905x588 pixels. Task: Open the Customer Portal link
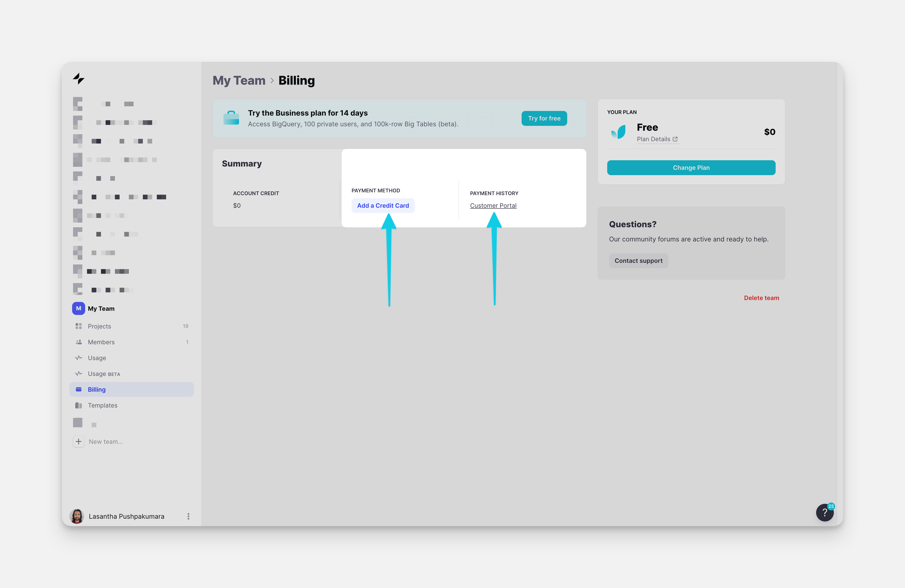[493, 206]
